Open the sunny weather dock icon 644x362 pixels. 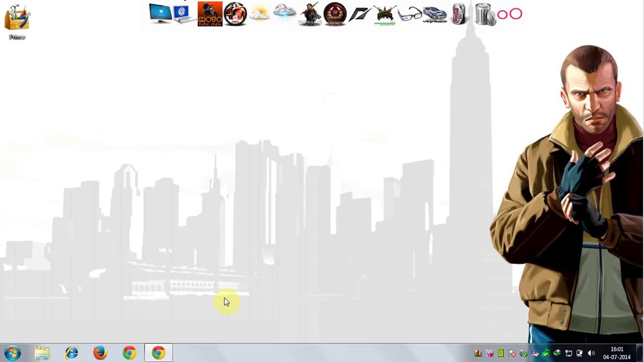click(x=260, y=14)
